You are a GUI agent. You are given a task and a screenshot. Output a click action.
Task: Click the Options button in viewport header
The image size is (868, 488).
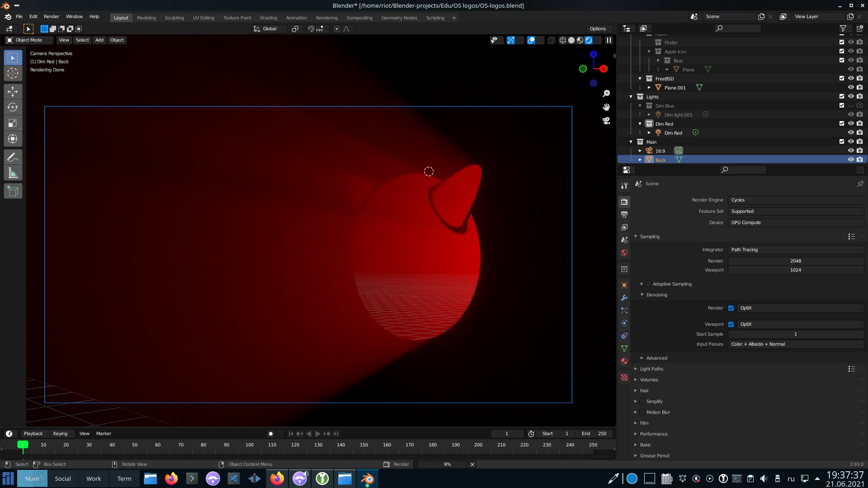pos(598,29)
